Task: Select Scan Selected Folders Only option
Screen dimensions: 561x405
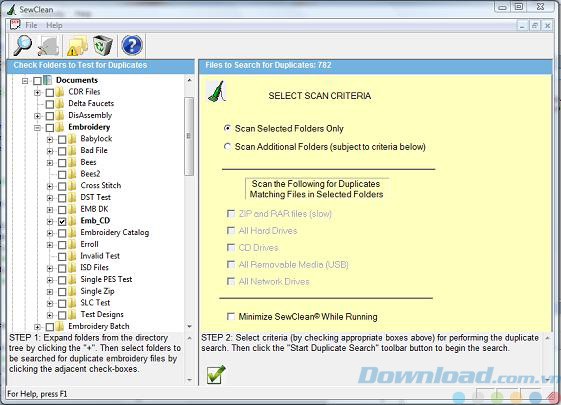Action: [x=227, y=128]
